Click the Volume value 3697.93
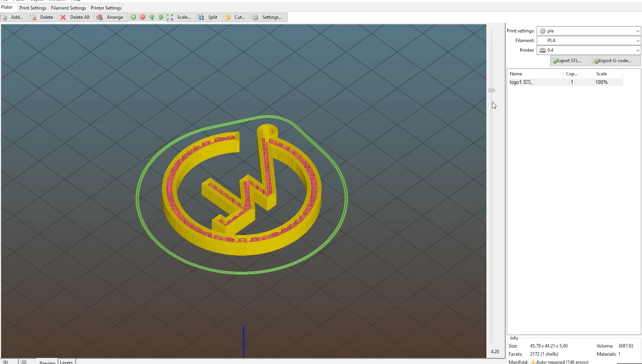This screenshot has width=642, height=364. [626, 346]
